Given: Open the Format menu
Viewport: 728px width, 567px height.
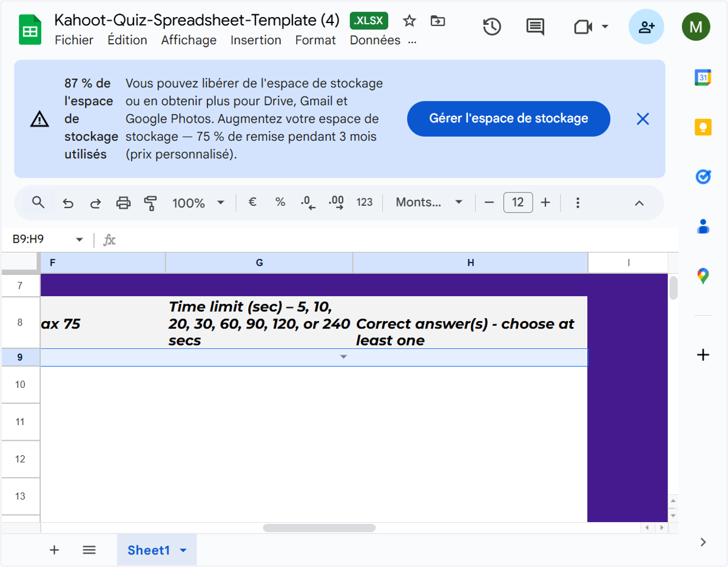Looking at the screenshot, I should [x=315, y=40].
